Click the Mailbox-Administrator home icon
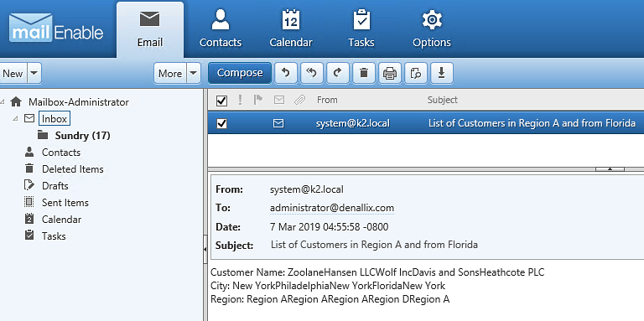The image size is (644, 321). [x=16, y=101]
